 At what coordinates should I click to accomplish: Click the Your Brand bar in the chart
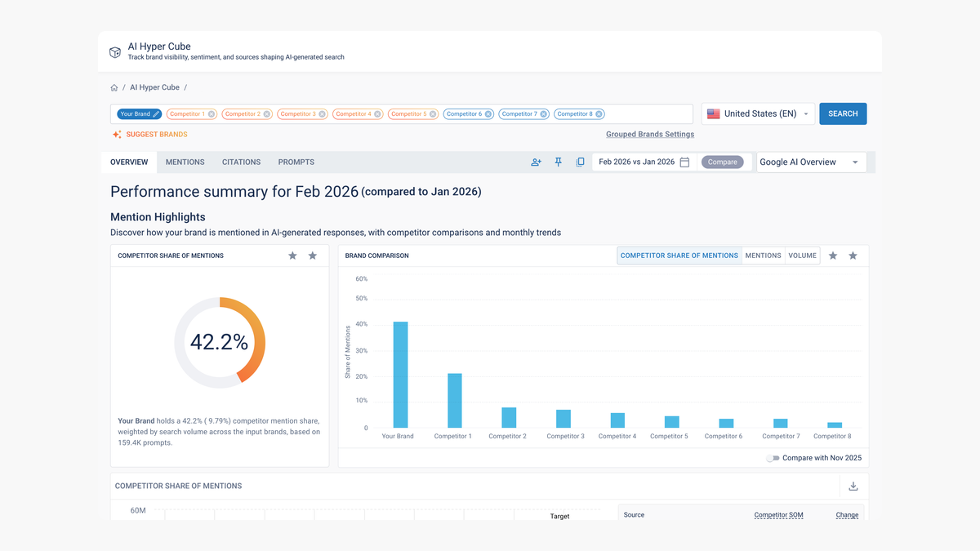400,375
